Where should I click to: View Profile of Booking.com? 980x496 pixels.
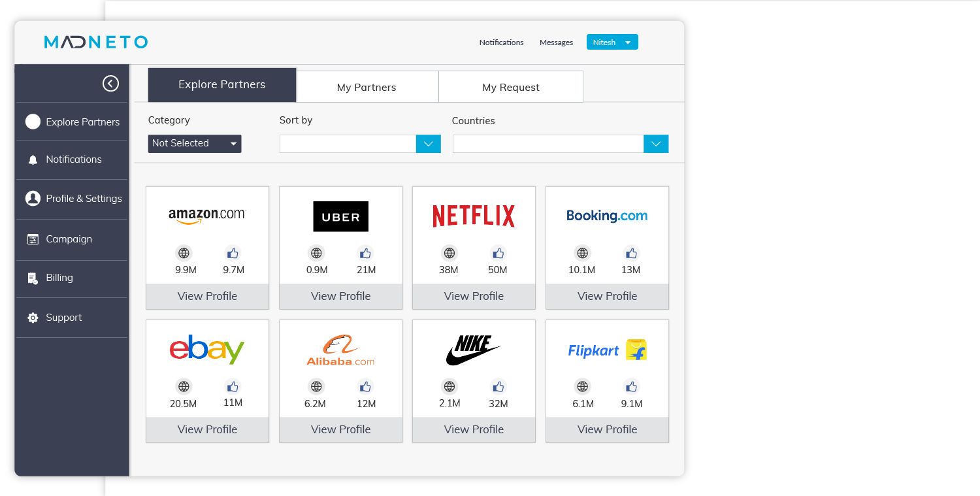click(607, 296)
